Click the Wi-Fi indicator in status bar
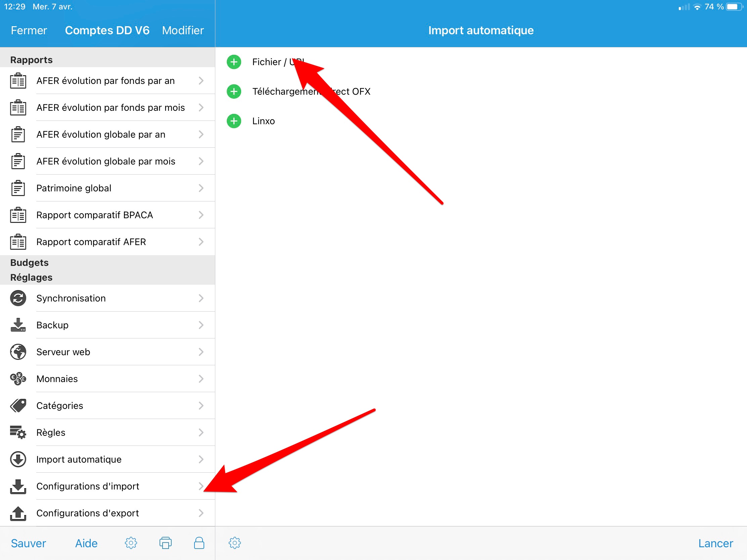This screenshot has height=560, width=747. [697, 7]
